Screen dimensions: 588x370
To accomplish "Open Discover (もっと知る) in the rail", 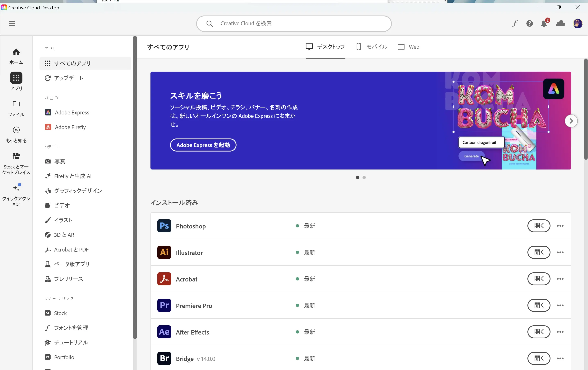I will [16, 135].
